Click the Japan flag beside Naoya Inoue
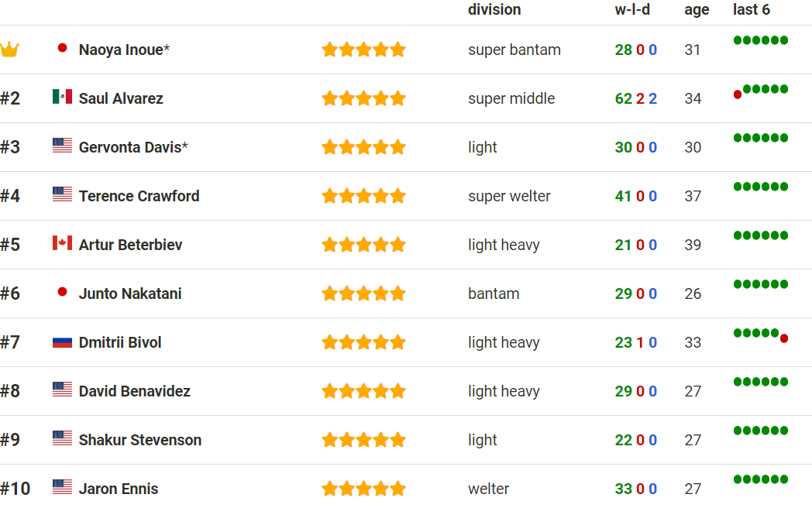This screenshot has height=508, width=812. tap(62, 48)
